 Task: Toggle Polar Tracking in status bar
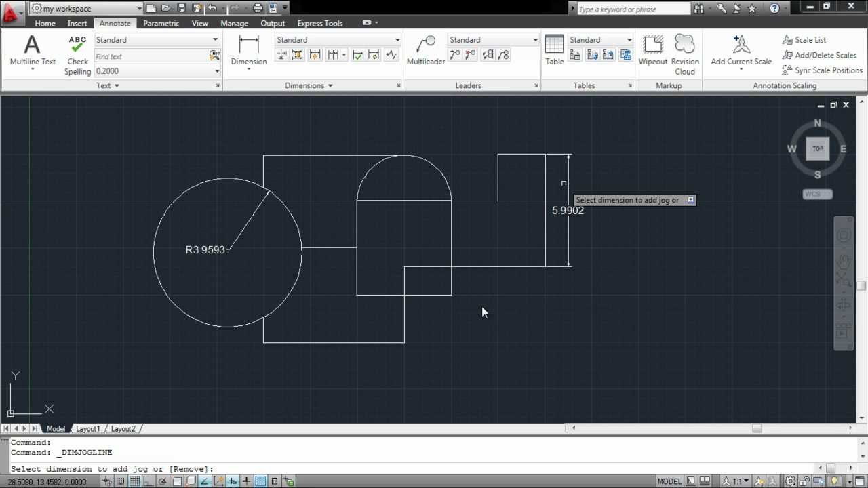[163, 481]
